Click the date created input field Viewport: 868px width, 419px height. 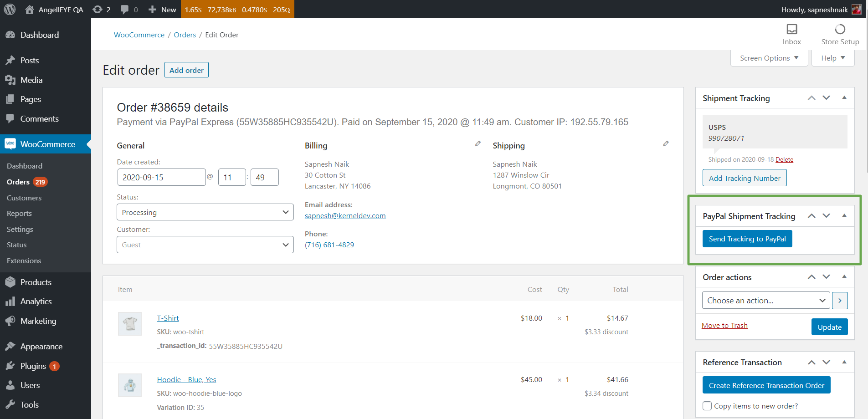point(161,177)
